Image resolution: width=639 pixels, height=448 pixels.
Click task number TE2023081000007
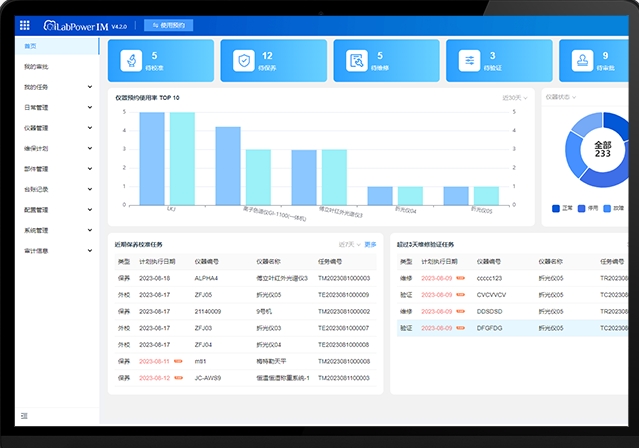pyautogui.click(x=344, y=328)
